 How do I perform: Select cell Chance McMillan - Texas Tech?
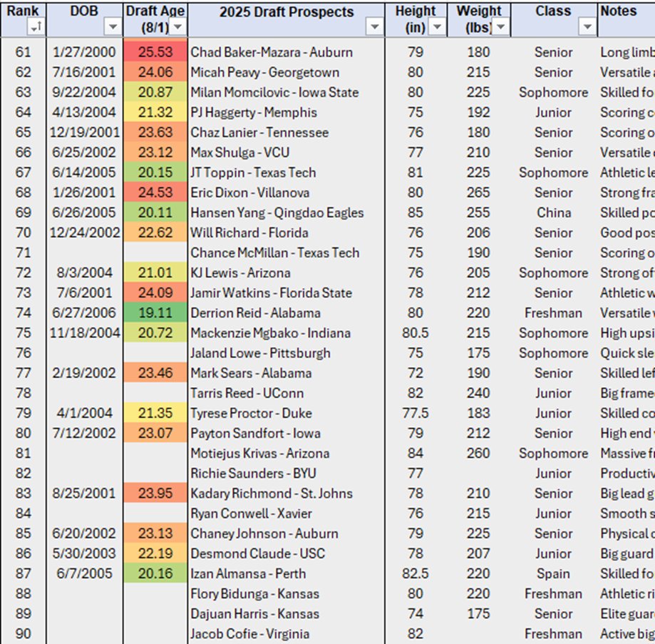tap(286, 253)
